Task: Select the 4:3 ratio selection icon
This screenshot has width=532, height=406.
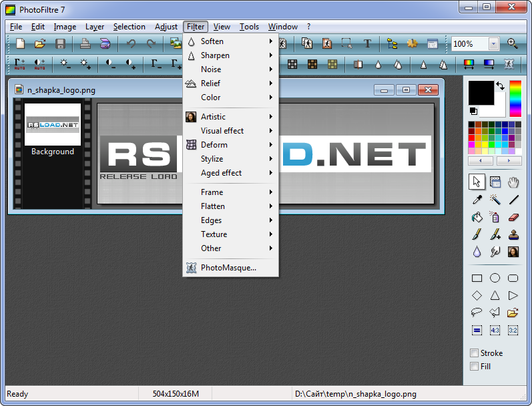Action: tap(495, 330)
